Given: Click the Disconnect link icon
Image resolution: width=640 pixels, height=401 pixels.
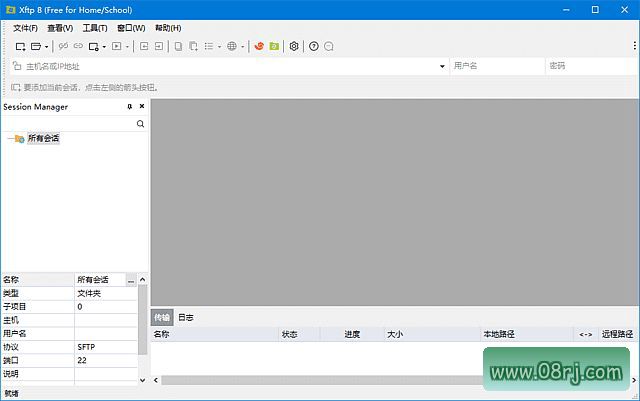Looking at the screenshot, I should pos(63,46).
